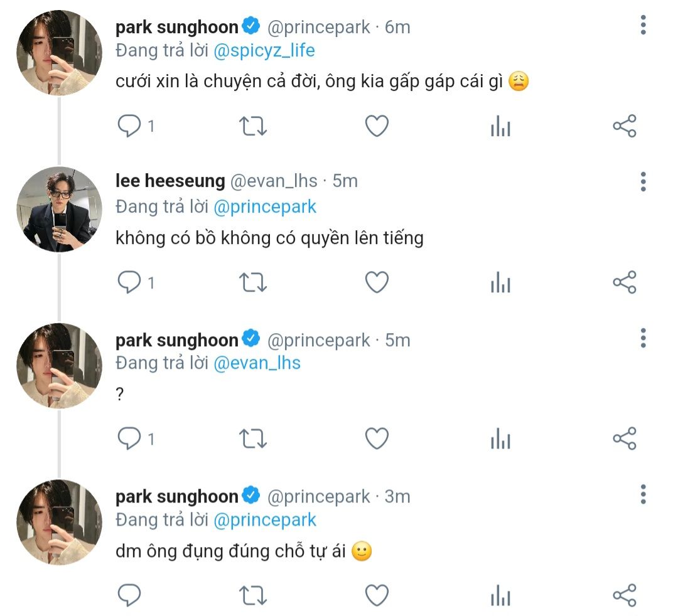Open the @evan_lhs mention link

(257, 363)
